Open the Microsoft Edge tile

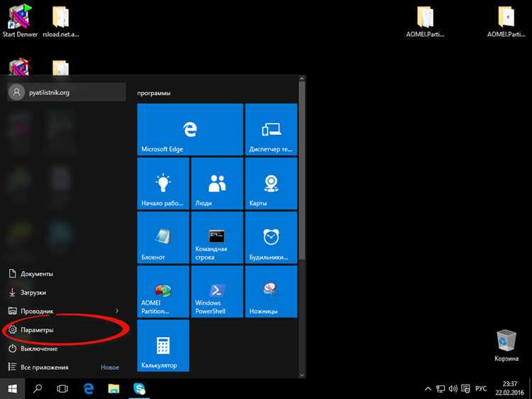click(189, 129)
